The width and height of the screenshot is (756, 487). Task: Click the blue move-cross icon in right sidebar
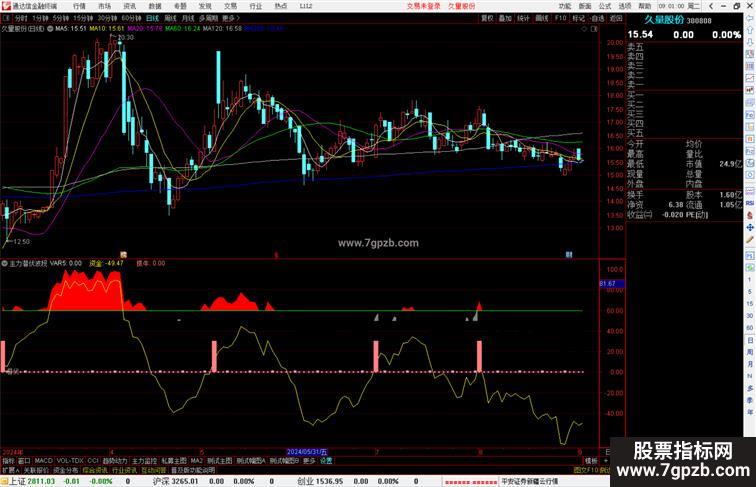(750, 228)
